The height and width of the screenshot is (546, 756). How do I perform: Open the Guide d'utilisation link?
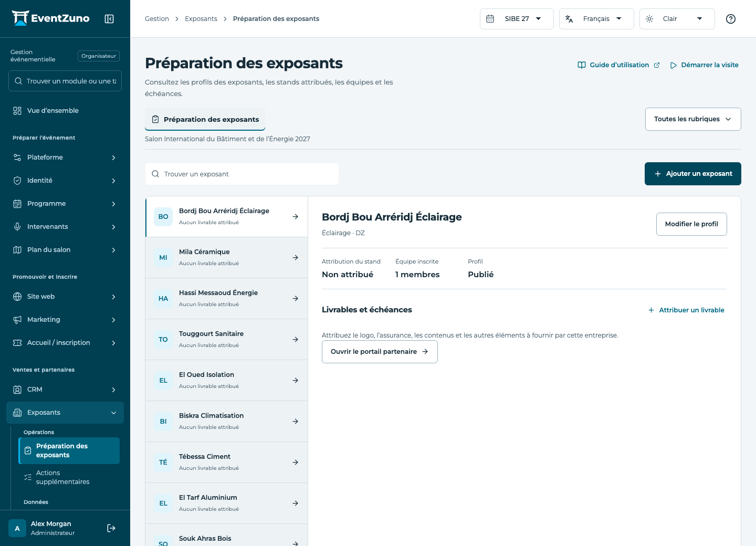coord(618,65)
